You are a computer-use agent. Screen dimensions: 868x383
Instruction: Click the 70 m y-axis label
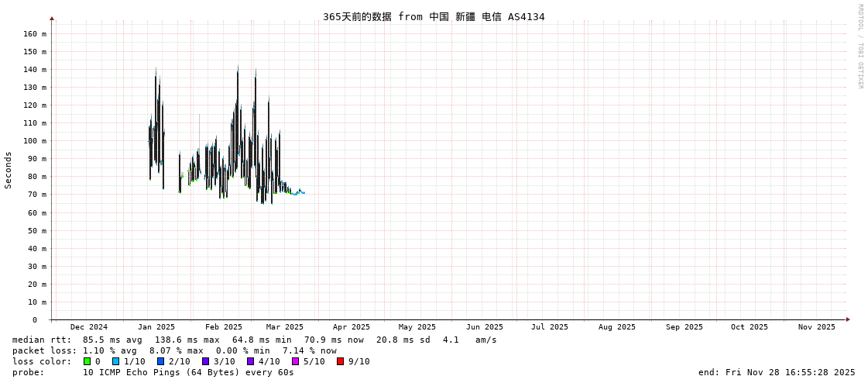tap(36, 195)
